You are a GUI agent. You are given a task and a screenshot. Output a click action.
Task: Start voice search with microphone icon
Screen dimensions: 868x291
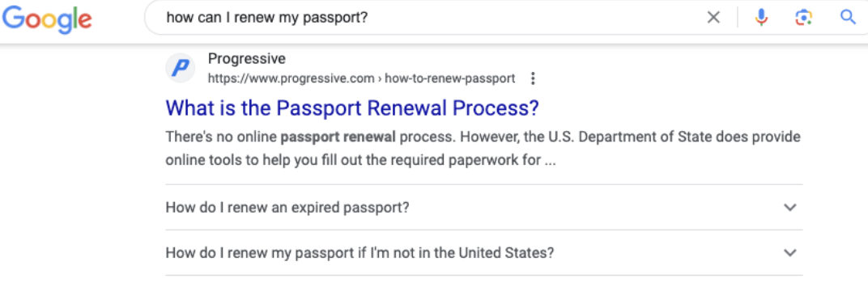[x=762, y=18]
